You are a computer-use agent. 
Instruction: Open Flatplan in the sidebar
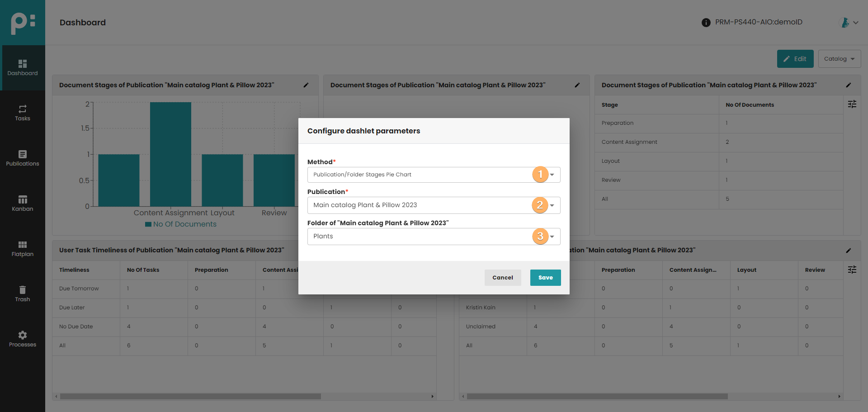(x=22, y=245)
